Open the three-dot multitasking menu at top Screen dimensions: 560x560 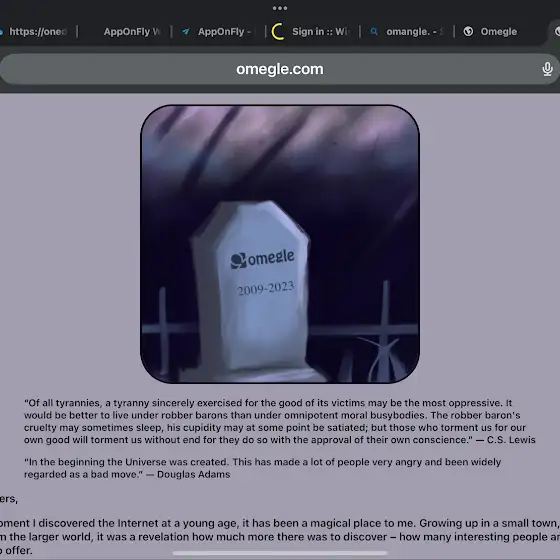pyautogui.click(x=280, y=8)
